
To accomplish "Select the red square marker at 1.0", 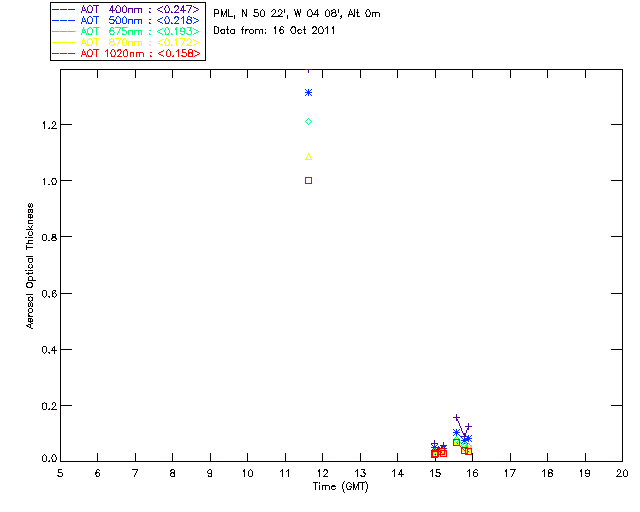I will [309, 180].
